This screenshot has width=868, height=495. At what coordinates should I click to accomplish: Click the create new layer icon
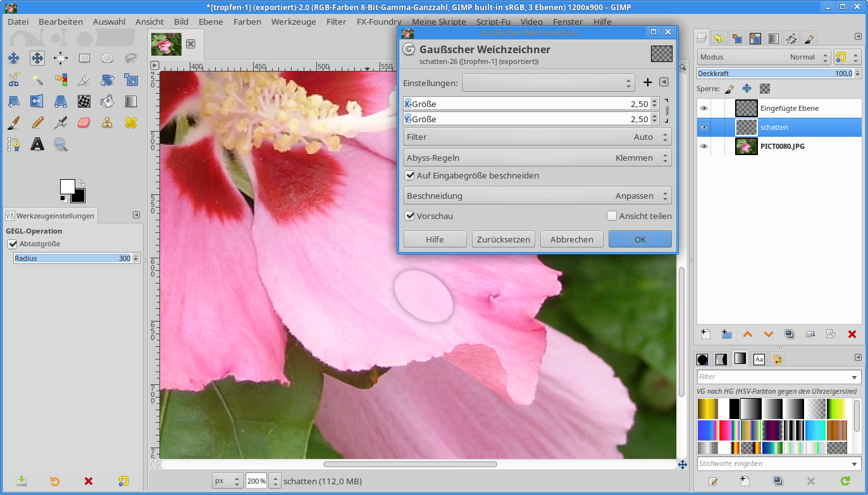coord(706,334)
